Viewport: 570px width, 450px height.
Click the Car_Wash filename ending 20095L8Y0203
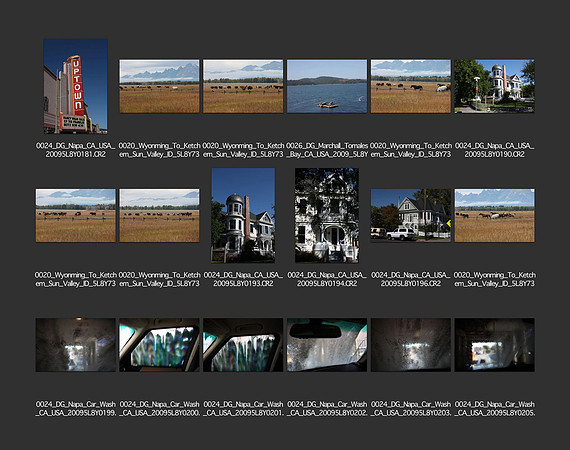411,408
